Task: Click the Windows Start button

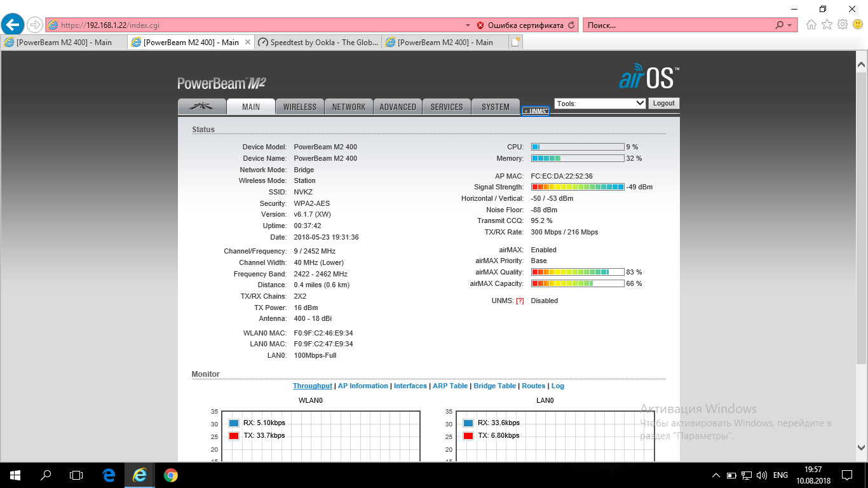Action: [x=15, y=475]
